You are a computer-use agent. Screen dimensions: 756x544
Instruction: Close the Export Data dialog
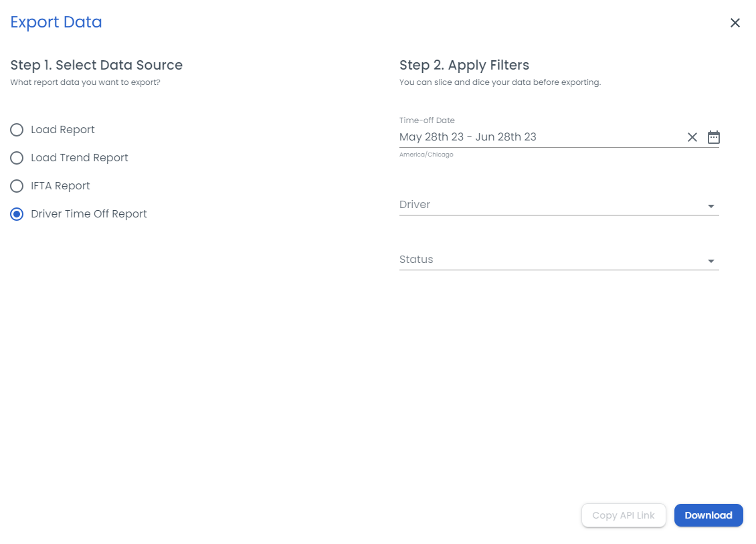pos(735,23)
